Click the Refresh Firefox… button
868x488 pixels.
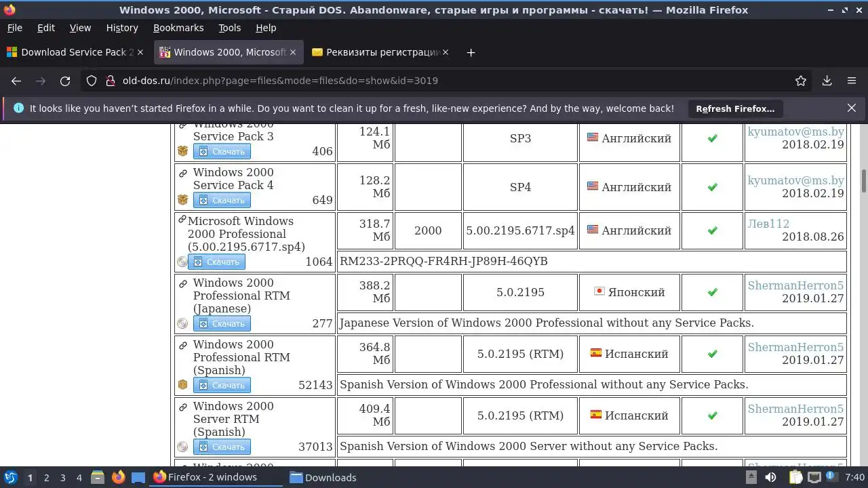click(x=735, y=108)
